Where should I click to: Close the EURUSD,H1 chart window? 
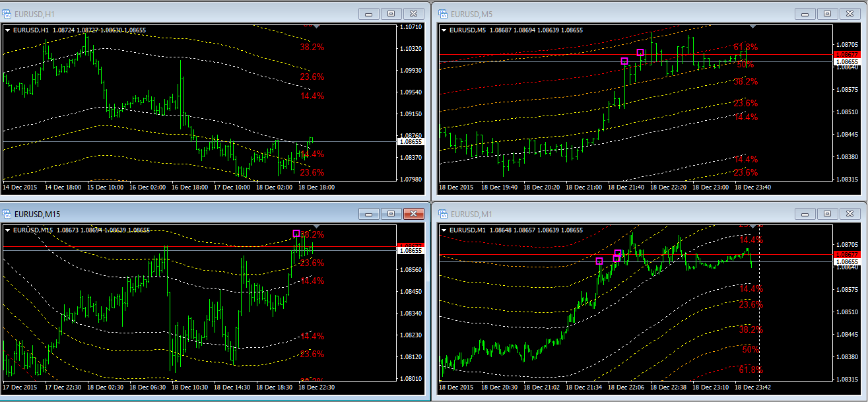point(413,13)
